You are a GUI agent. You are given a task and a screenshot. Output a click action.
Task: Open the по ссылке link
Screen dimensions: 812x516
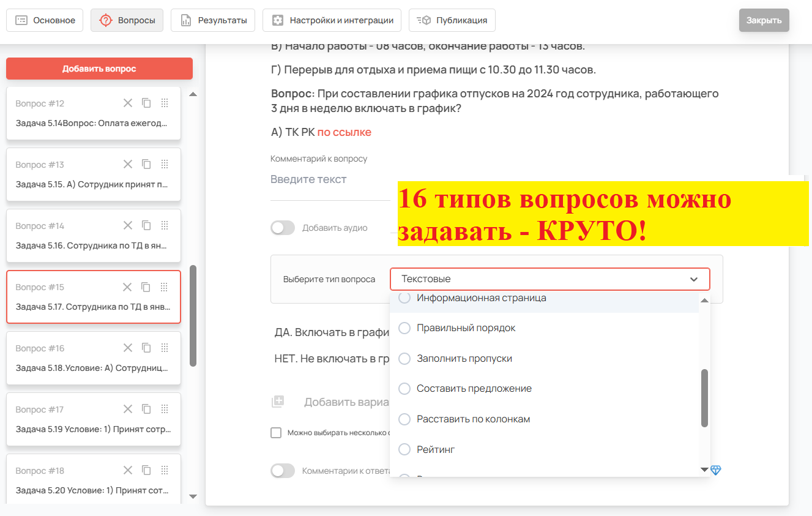coord(344,132)
